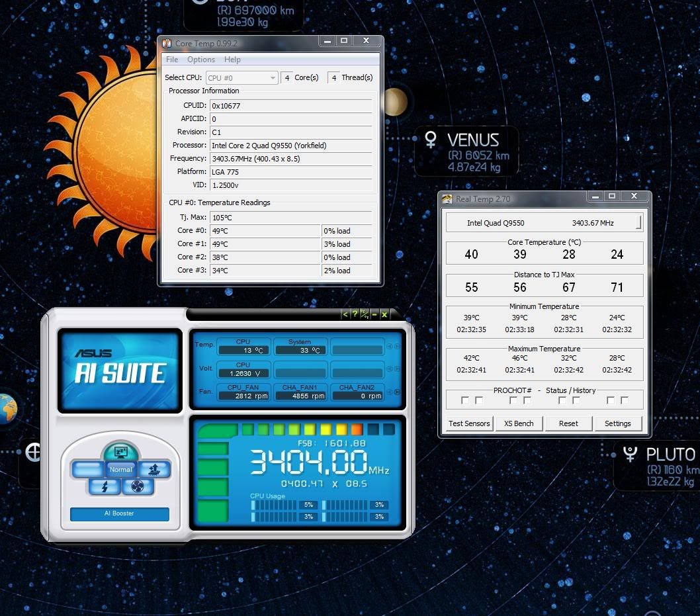Click the AI Nap sleeping-monitor icon in AI Suite
Screen dimensions: 700x616
click(120, 452)
